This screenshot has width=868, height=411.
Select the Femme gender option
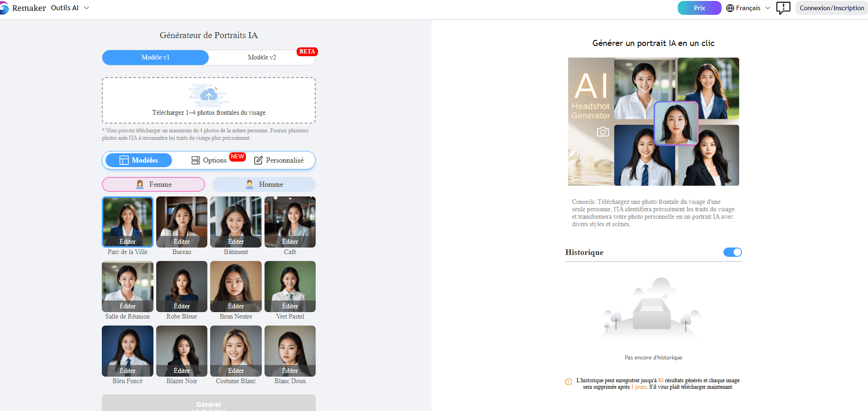point(153,184)
